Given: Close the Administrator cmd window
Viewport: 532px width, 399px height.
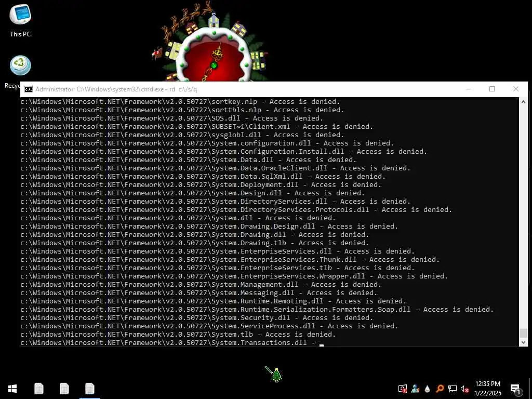Looking at the screenshot, I should coord(516,89).
